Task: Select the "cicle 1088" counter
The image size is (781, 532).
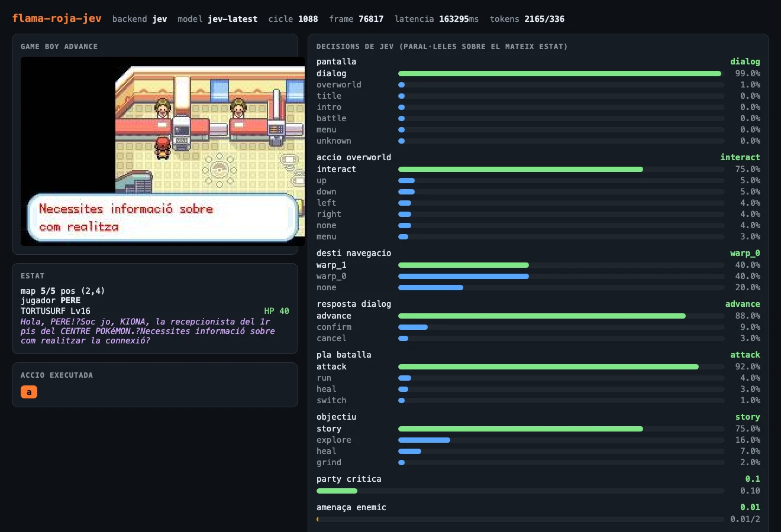Action: click(293, 19)
